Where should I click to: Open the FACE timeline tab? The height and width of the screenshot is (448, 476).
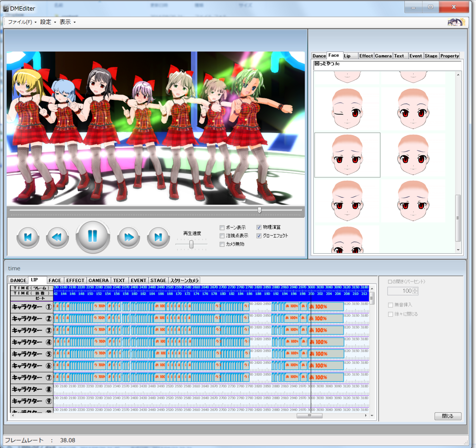55,280
